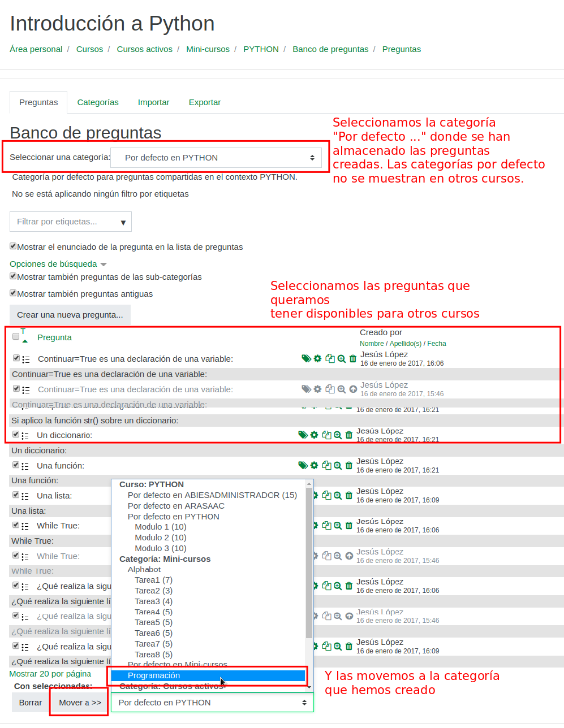The height and width of the screenshot is (728, 564).
Task: Delete the 'Una función' question
Action: click(349, 465)
